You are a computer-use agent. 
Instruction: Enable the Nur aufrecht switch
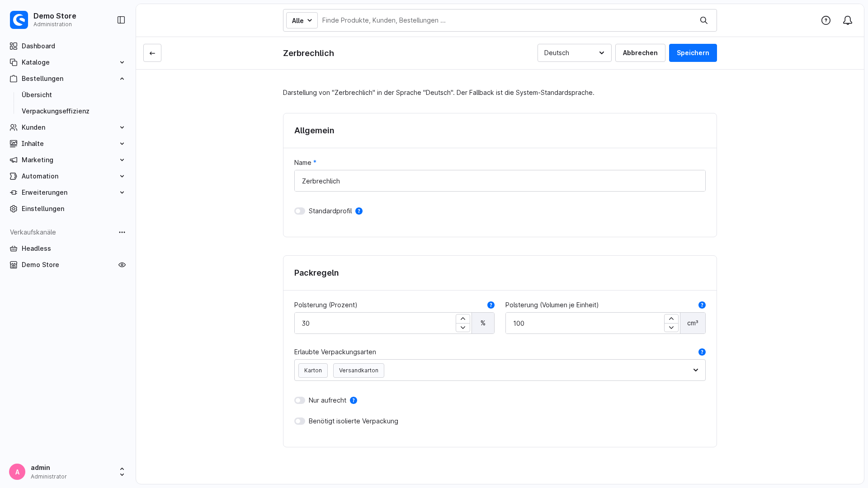click(300, 400)
